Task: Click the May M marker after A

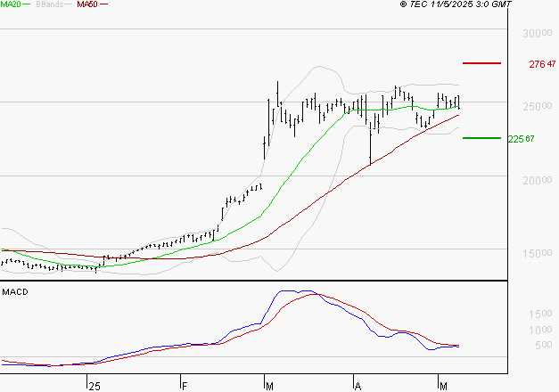Action: [x=443, y=386]
